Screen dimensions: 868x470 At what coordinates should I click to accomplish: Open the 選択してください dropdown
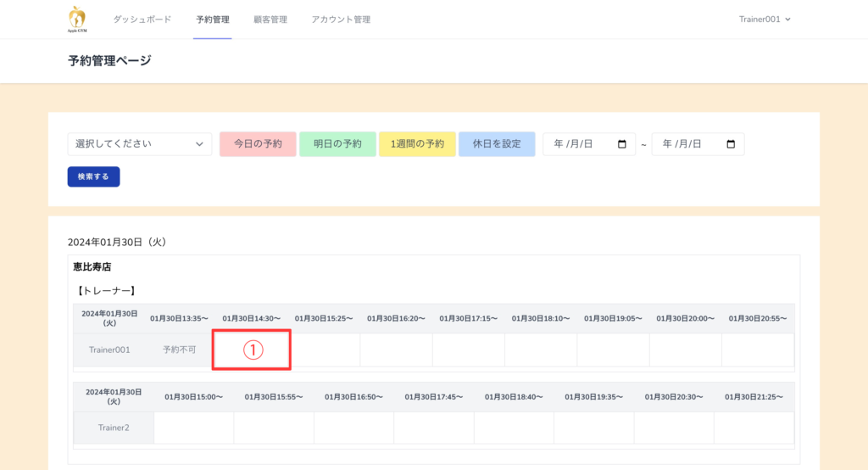140,144
